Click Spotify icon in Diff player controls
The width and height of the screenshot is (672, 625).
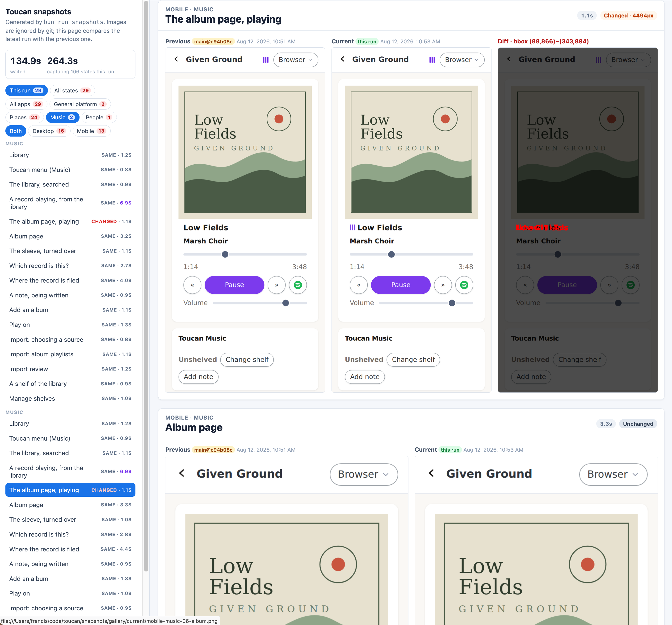coord(630,285)
